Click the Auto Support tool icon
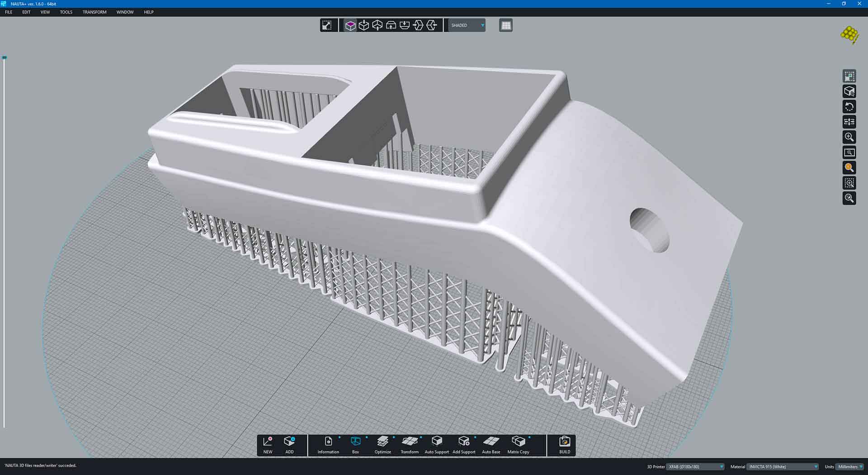 [x=437, y=445]
